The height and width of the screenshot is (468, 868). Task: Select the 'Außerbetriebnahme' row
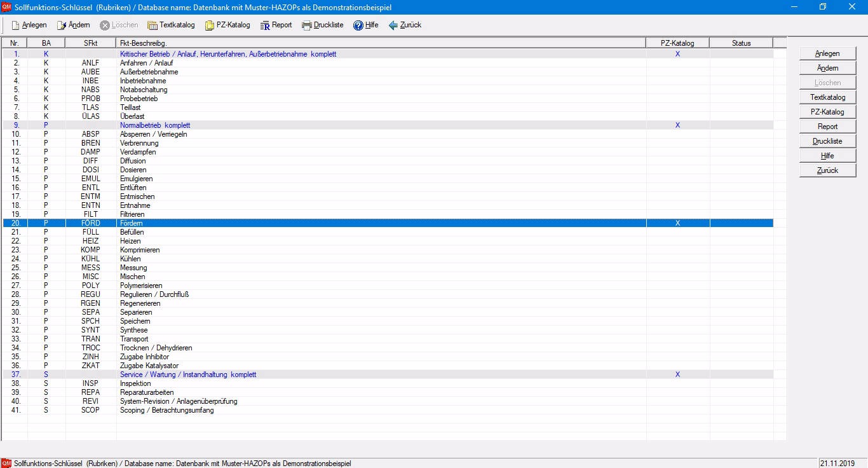click(x=388, y=72)
